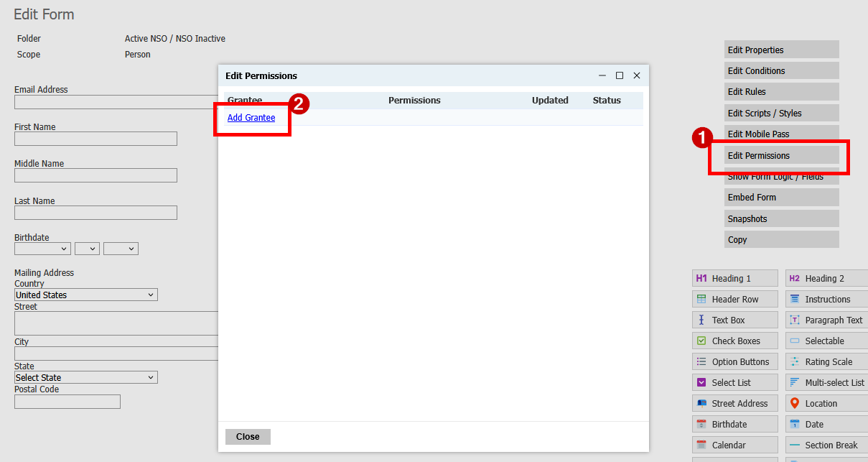This screenshot has width=868, height=462.
Task: Open Edit Mobile Pass
Action: click(781, 134)
